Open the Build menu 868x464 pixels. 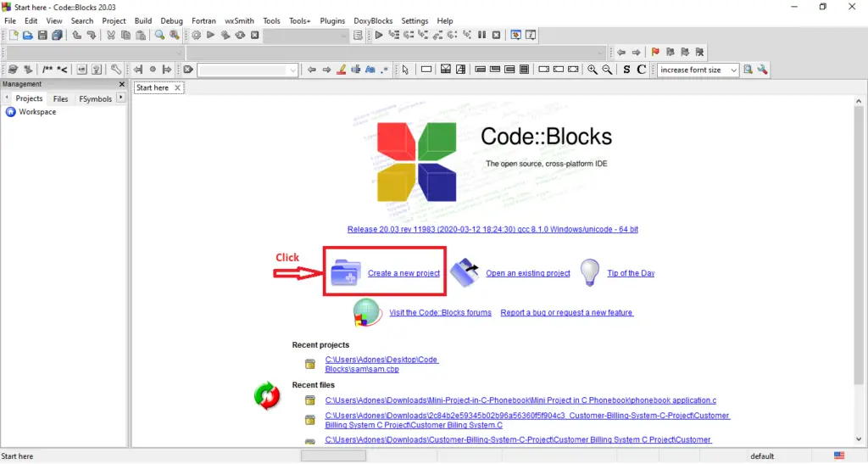tap(142, 21)
